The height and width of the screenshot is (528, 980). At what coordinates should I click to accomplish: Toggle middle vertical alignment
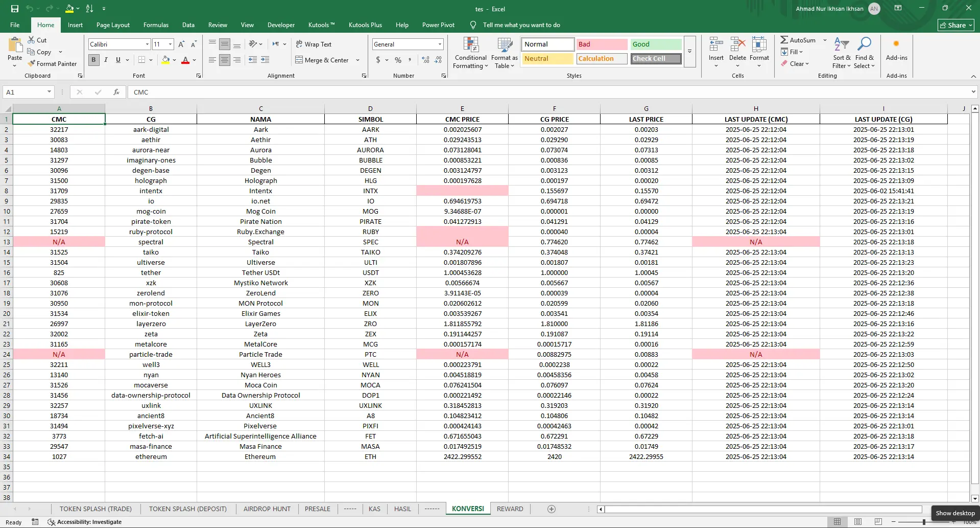click(x=225, y=44)
